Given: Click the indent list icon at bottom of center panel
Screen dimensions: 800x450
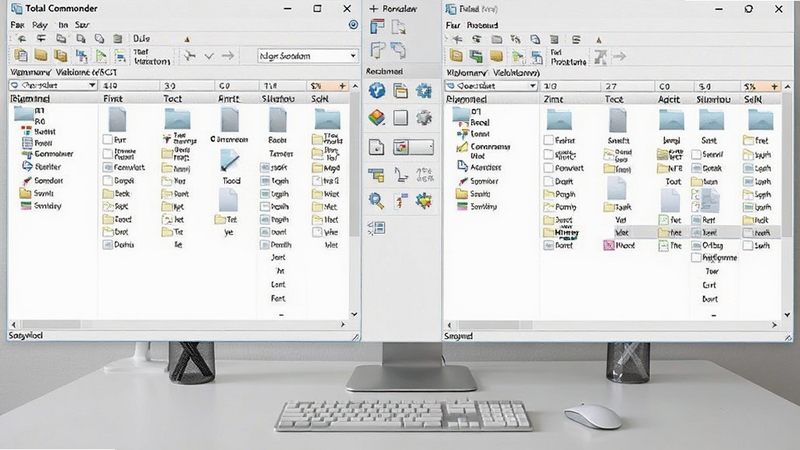Looking at the screenshot, I should 377,228.
